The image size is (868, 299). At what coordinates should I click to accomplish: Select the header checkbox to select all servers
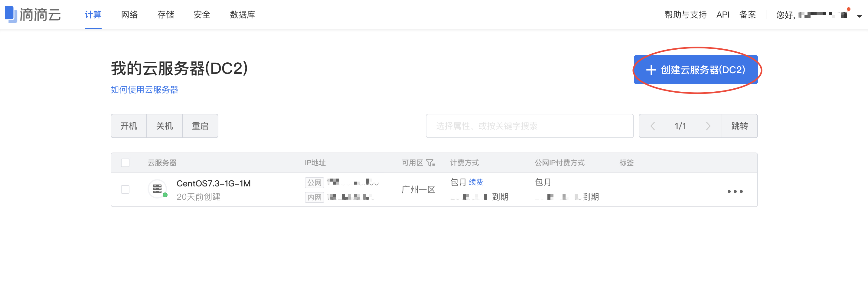(125, 163)
